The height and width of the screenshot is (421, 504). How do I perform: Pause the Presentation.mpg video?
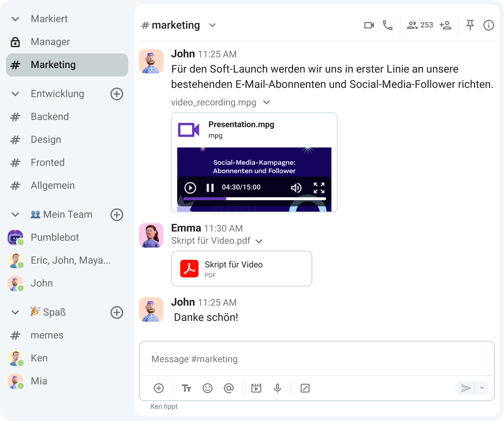coord(210,188)
